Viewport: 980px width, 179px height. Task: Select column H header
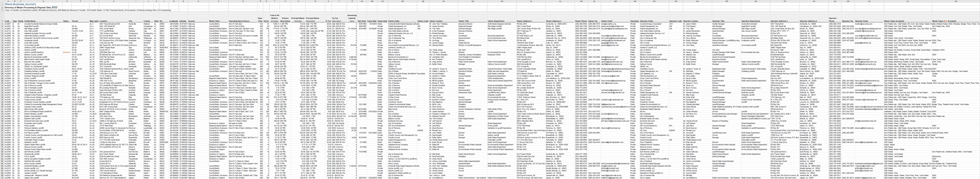coord(114,1)
